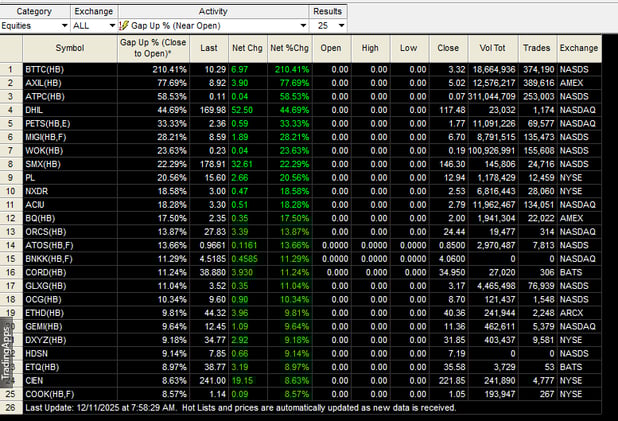This screenshot has width=618, height=421.
Task: Click the Last Update status line
Action: click(240, 408)
